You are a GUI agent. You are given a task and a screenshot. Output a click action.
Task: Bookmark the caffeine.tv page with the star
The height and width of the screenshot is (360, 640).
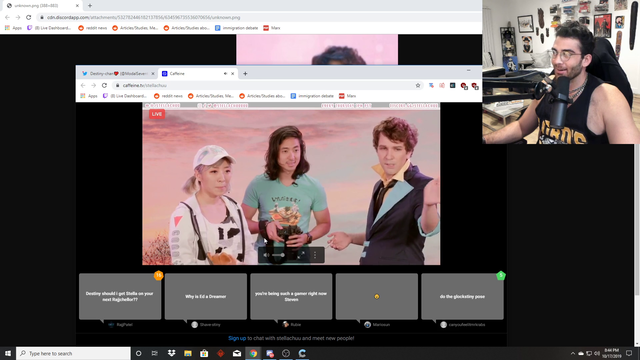418,85
